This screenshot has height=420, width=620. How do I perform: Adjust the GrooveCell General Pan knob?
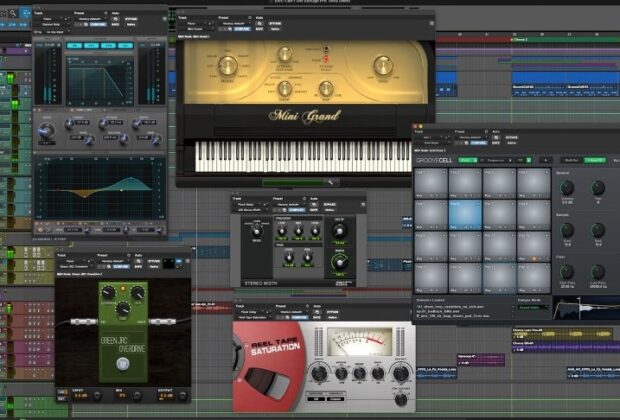point(598,188)
